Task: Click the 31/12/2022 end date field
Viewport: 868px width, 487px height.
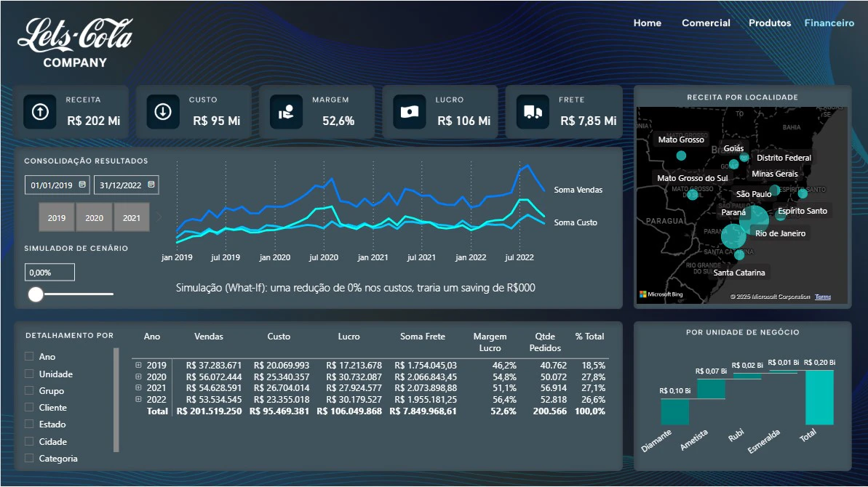Action: (126, 185)
